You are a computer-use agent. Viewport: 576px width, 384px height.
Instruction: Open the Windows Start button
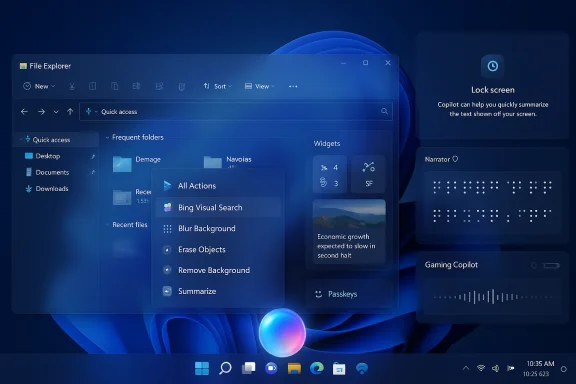point(202,368)
